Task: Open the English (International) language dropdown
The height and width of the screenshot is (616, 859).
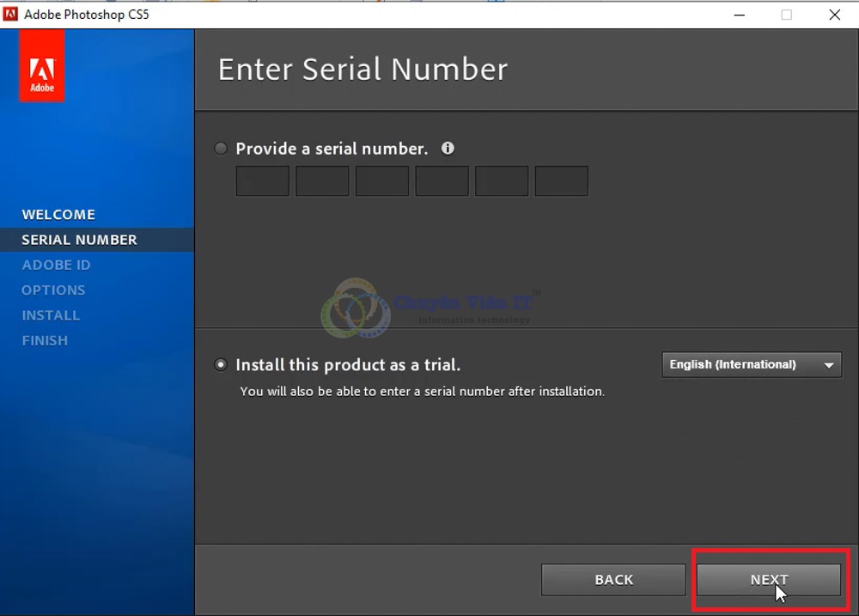Action: pyautogui.click(x=751, y=364)
